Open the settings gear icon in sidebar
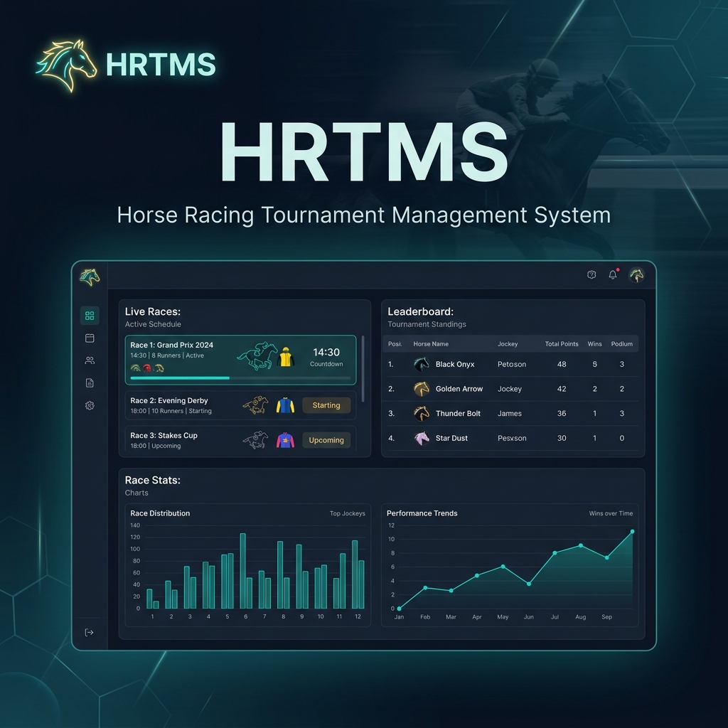This screenshot has height=728, width=728. [x=90, y=405]
